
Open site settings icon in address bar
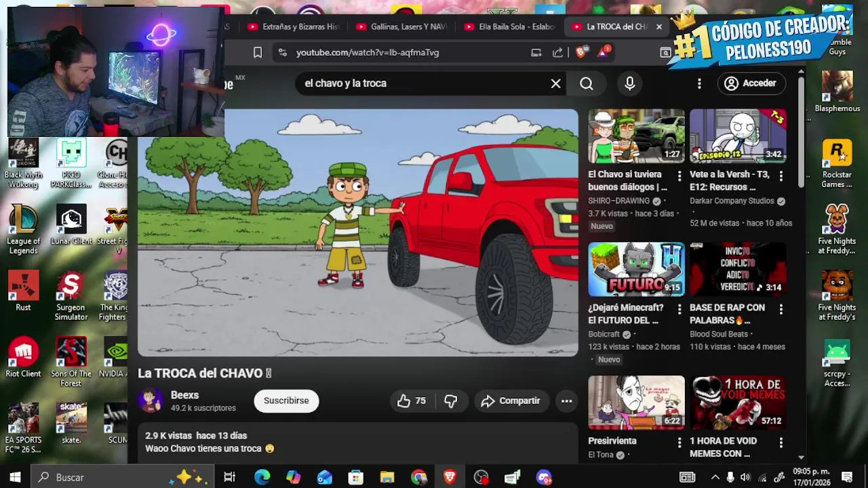[282, 52]
